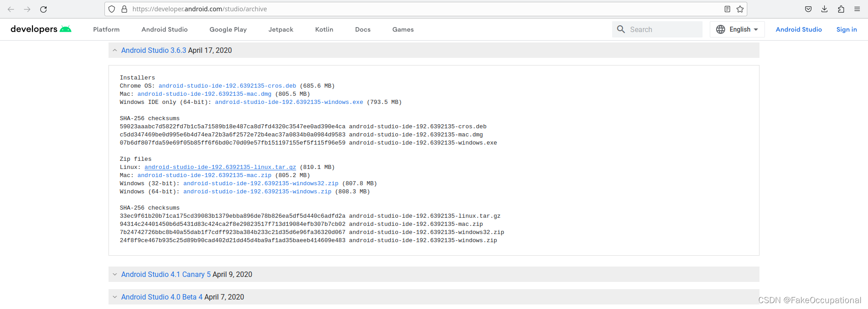
Task: Open the English language dropdown
Action: [737, 29]
